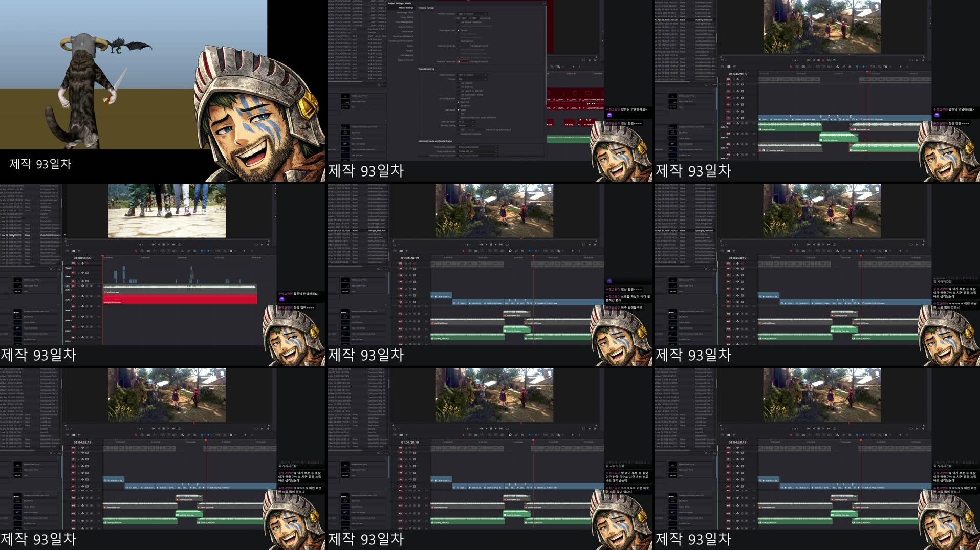Click A3 audio track label in 01:00:00:00 frame
The image size is (980, 550).
[73, 306]
